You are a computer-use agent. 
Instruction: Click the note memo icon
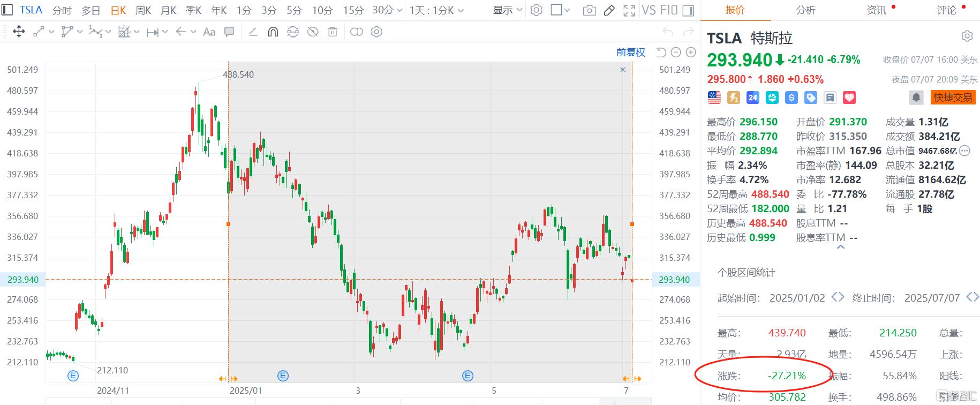830,97
